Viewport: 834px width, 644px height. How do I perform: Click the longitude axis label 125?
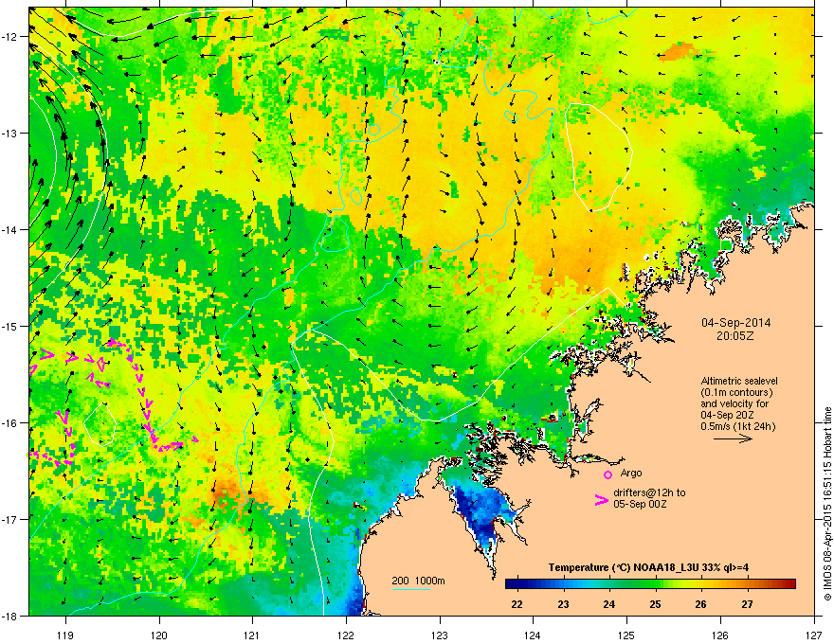click(x=626, y=635)
